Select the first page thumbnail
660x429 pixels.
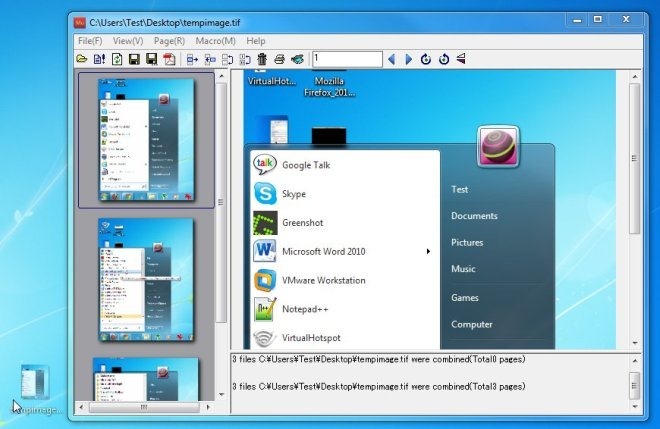[x=146, y=140]
